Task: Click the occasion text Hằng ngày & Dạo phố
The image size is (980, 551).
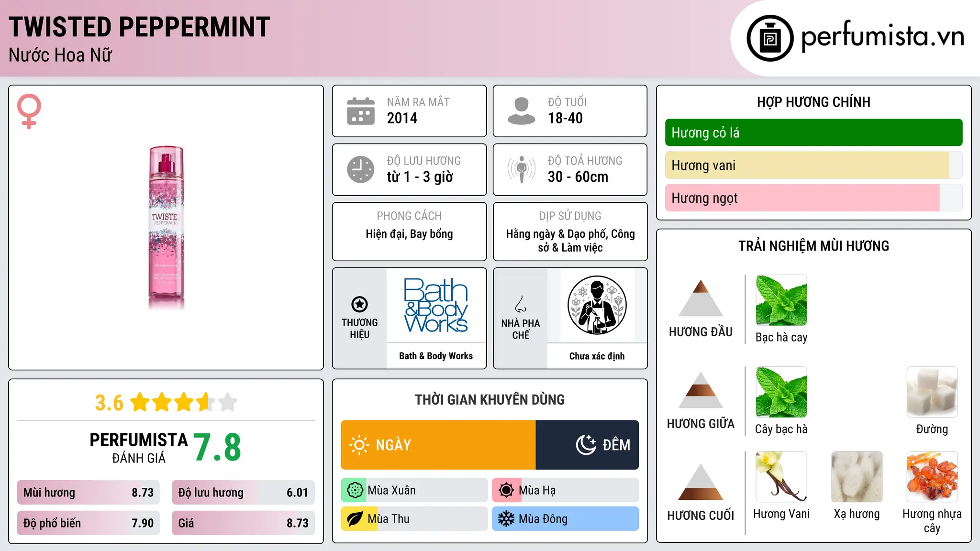Action: click(557, 234)
